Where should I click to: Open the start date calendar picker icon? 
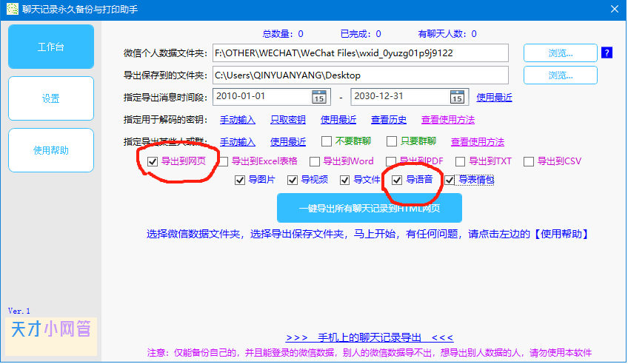[318, 97]
